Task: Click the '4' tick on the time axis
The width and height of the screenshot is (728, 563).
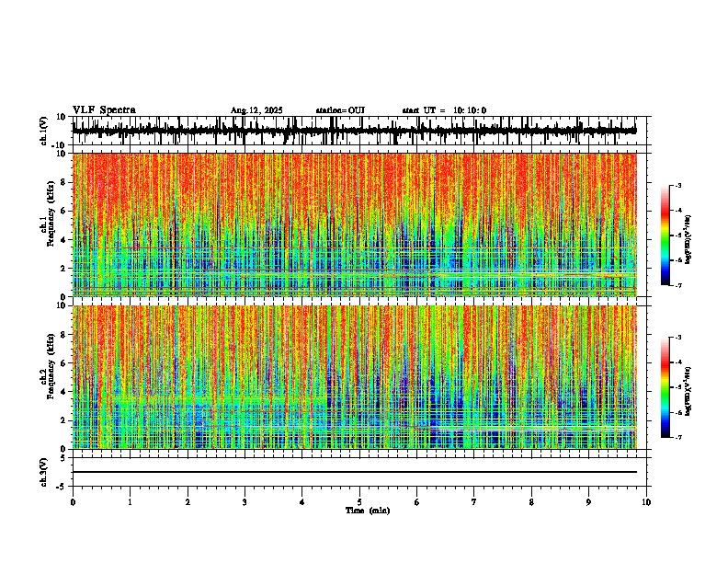Action: [302, 502]
